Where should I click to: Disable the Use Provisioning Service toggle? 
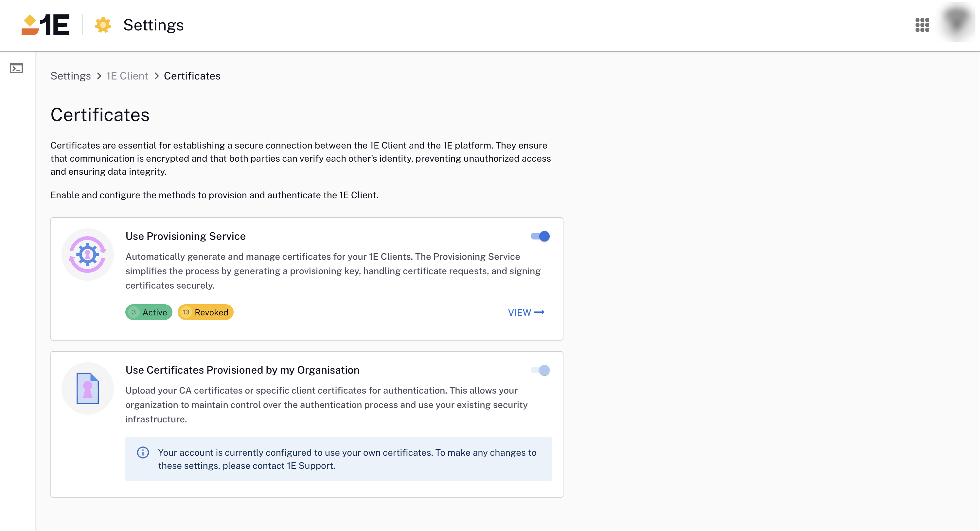pyautogui.click(x=540, y=237)
